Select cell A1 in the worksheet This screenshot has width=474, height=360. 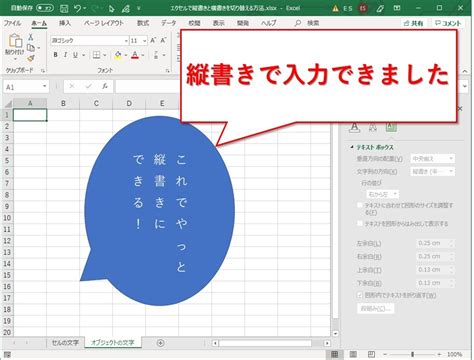pyautogui.click(x=30, y=115)
